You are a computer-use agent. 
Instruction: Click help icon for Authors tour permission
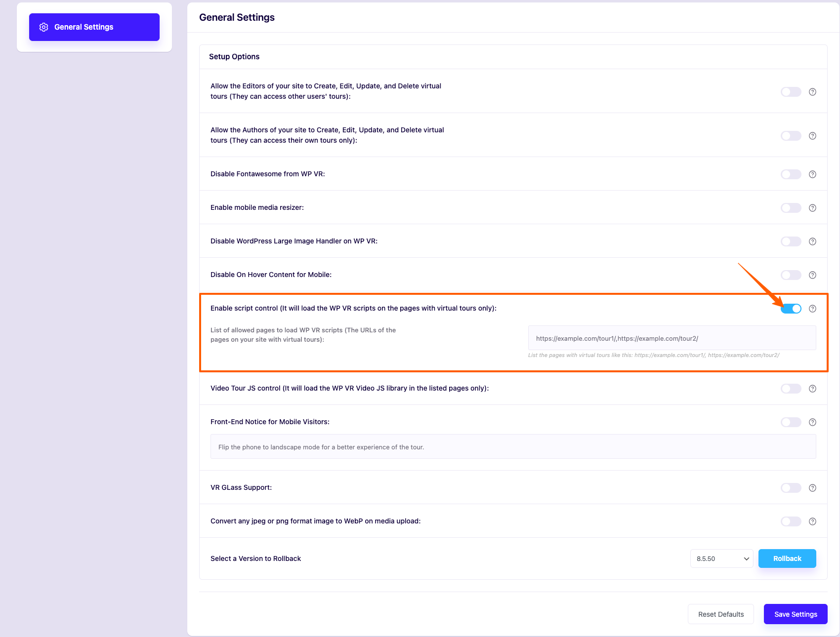(812, 136)
